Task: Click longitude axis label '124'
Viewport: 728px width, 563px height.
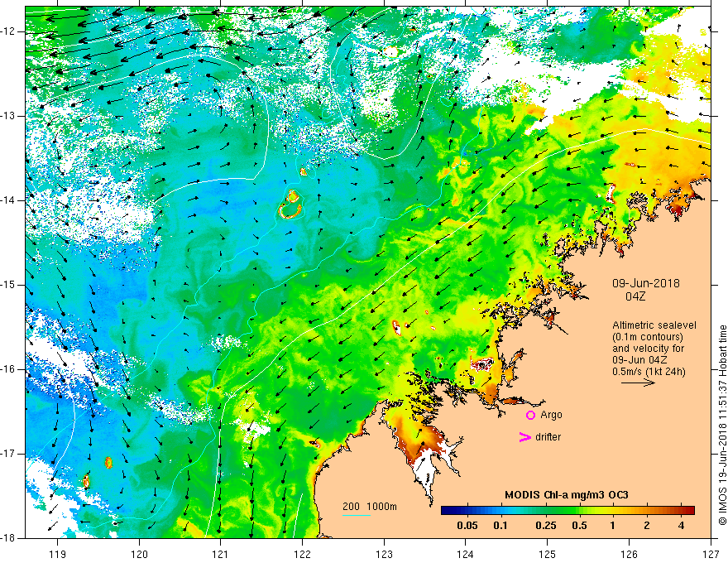Action: pyautogui.click(x=466, y=554)
